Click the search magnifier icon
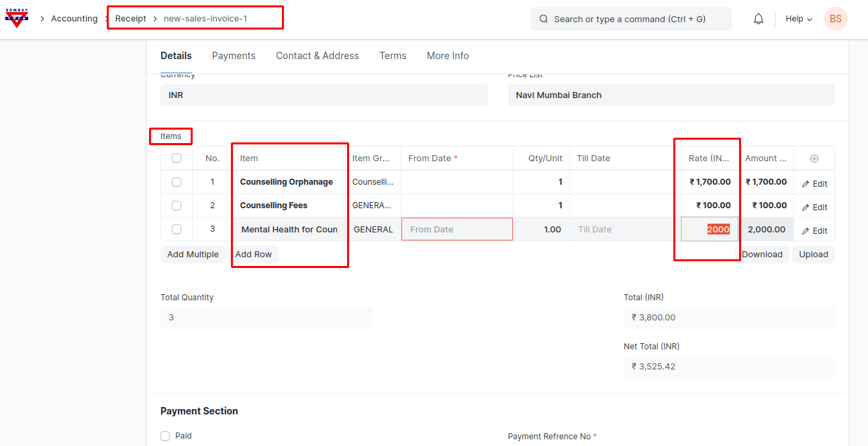The image size is (868, 446). pyautogui.click(x=544, y=19)
